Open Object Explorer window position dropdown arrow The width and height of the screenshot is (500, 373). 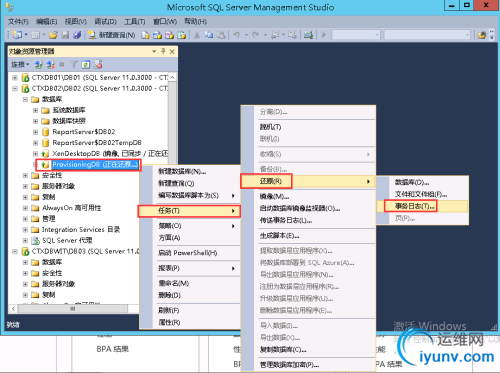coord(154,51)
